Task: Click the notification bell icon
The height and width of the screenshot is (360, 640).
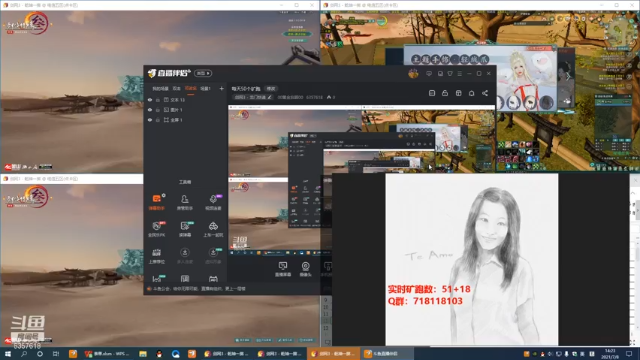Action: click(471, 93)
